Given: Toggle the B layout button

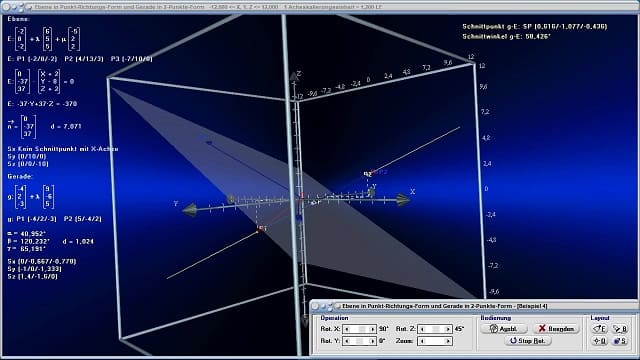Looking at the screenshot, I should (620, 329).
